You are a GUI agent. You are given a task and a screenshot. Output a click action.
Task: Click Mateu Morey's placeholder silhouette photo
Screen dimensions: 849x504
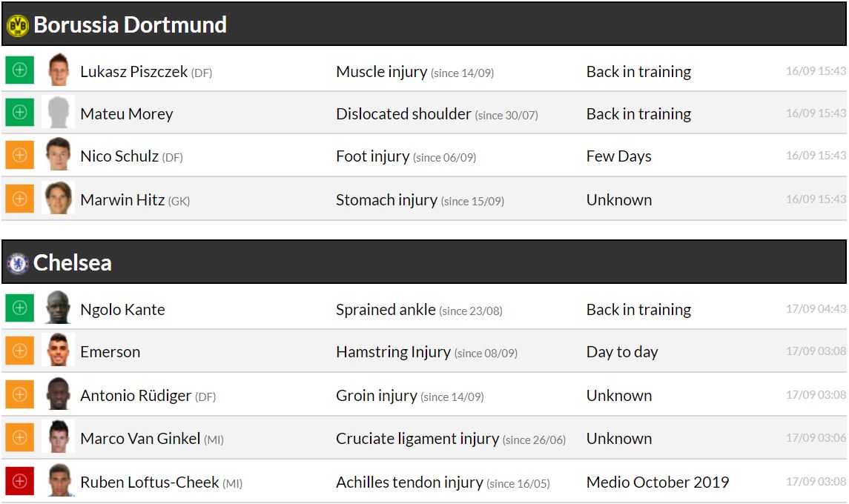click(59, 113)
